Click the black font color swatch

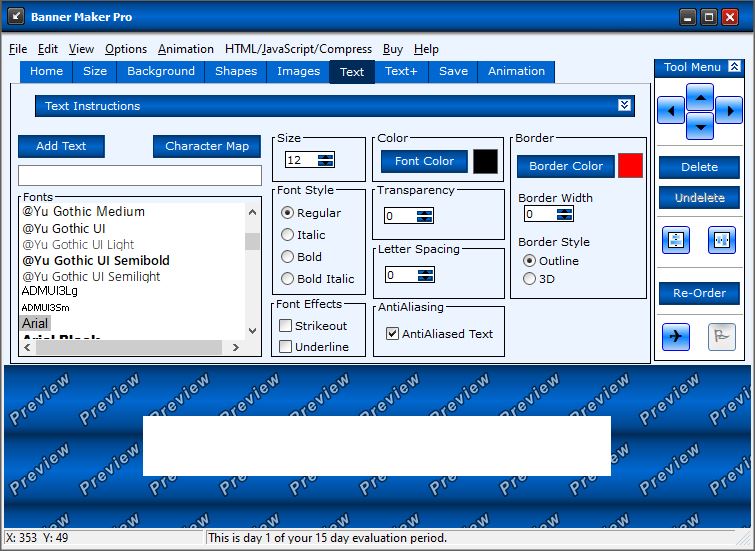coord(485,161)
